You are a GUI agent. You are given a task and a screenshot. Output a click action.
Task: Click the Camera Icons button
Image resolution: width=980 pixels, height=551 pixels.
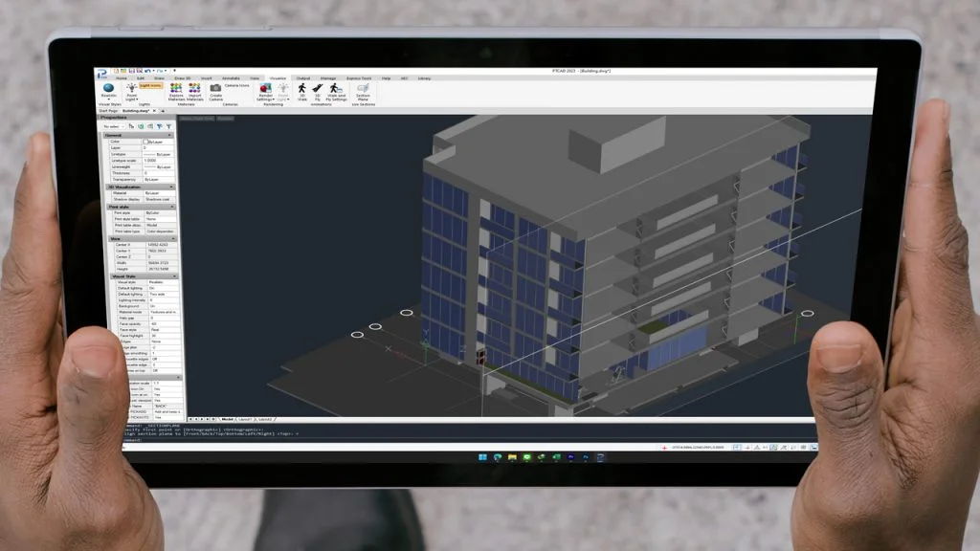point(237,85)
